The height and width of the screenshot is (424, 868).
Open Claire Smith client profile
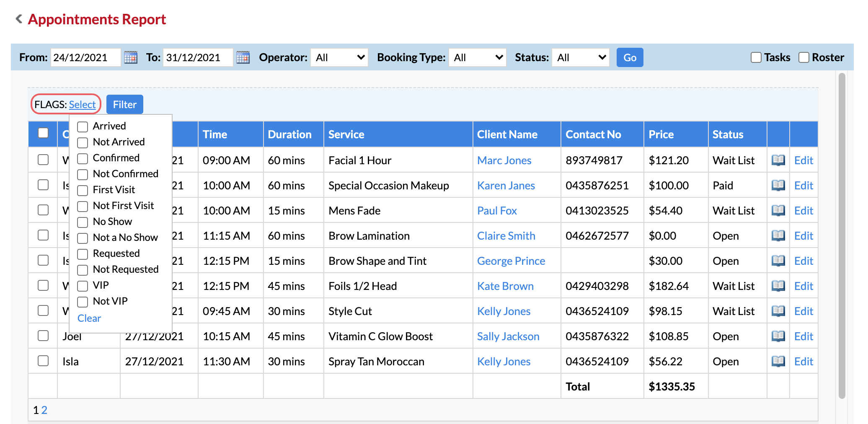coord(506,235)
